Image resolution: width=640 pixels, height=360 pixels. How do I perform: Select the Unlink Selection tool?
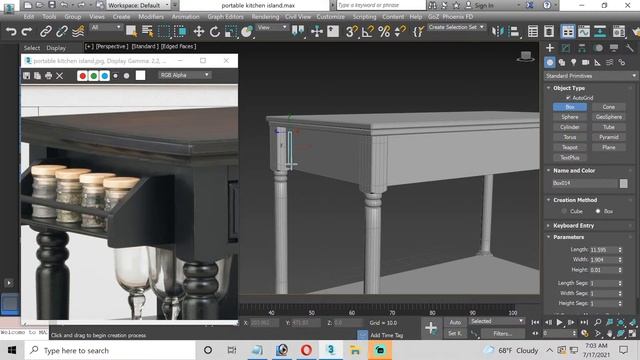coord(62,31)
